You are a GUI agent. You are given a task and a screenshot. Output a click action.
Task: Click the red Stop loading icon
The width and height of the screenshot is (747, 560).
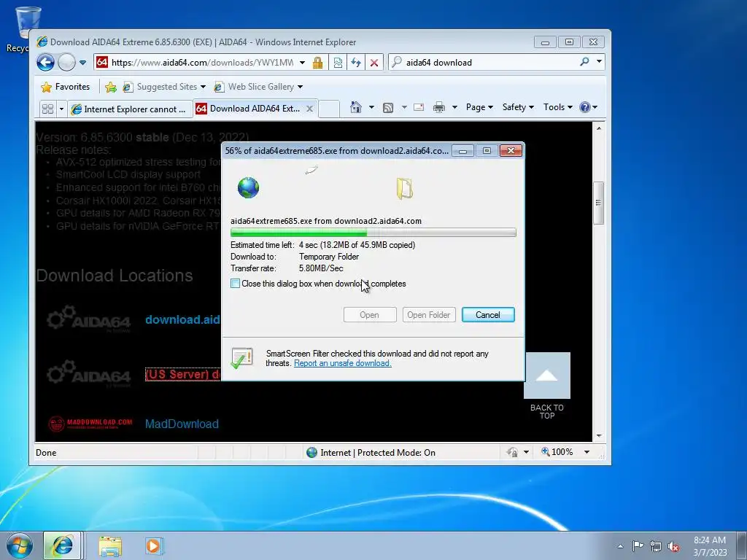[374, 63]
